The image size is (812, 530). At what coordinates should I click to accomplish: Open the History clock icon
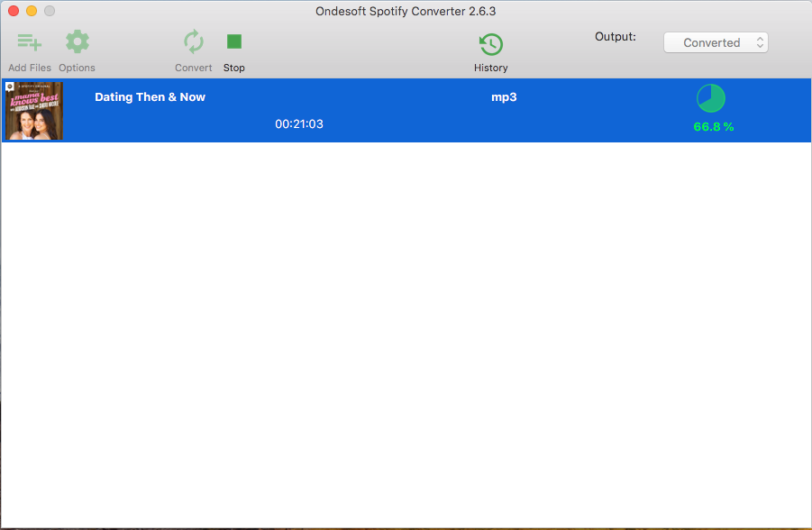(491, 44)
